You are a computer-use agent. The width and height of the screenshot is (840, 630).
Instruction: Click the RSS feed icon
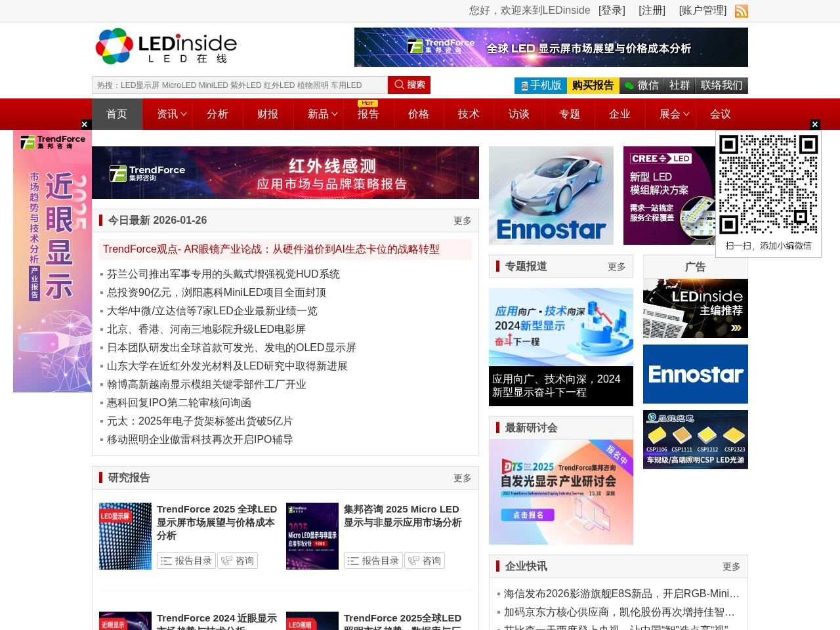pos(741,11)
